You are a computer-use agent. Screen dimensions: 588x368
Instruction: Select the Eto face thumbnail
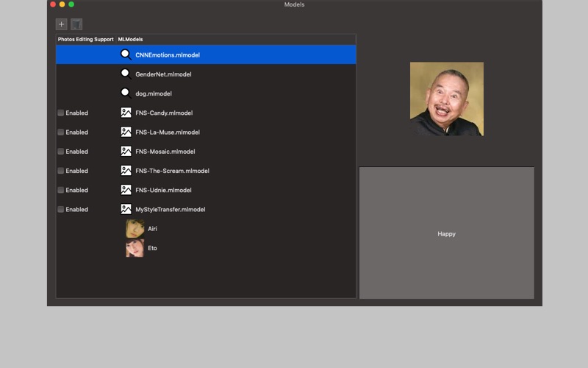coord(135,248)
